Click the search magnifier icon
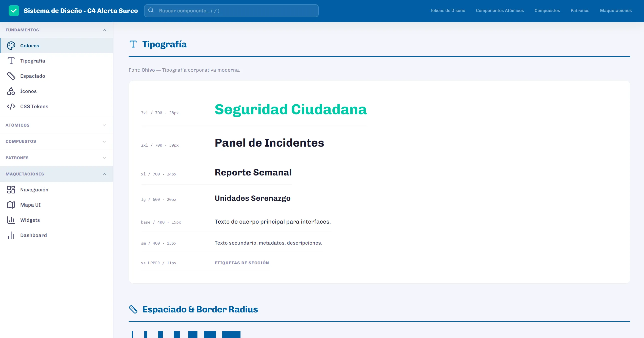The width and height of the screenshot is (644, 338). point(151,10)
